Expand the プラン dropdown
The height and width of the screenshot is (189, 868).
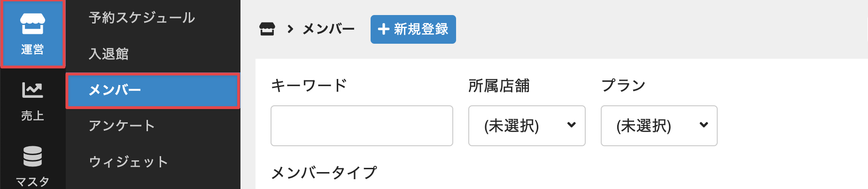659,126
